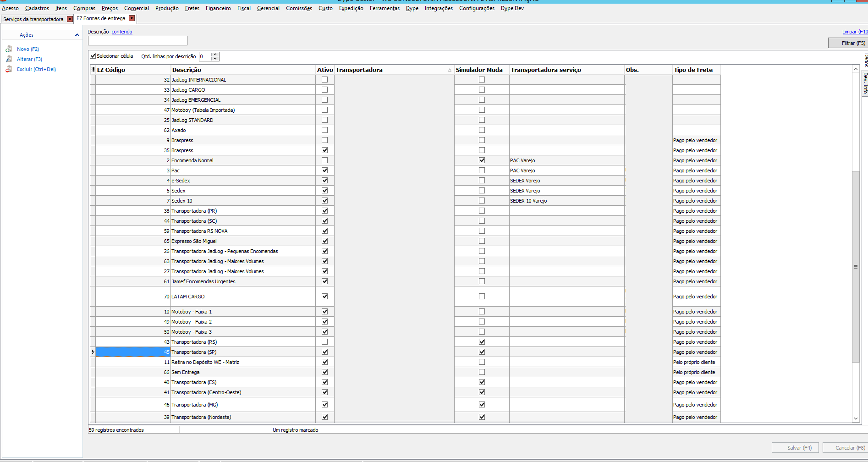Click the scrollbar down arrow
Screen dimensions: 868x462
pos(856,418)
